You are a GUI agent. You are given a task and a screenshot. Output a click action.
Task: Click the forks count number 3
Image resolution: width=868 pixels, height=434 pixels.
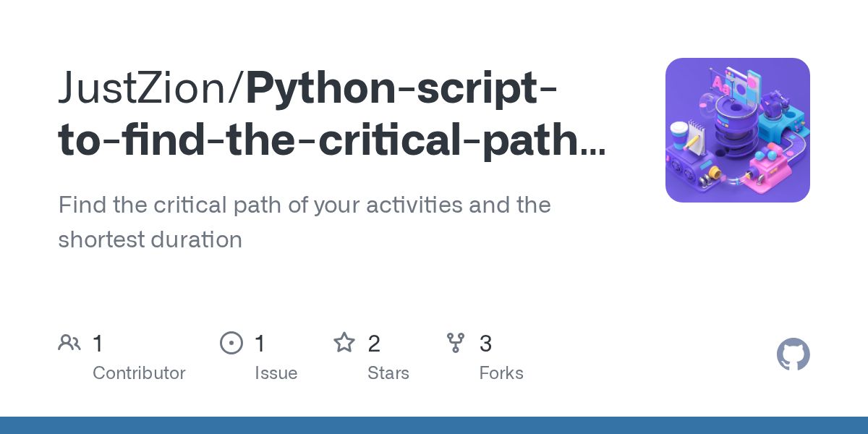coord(486,344)
